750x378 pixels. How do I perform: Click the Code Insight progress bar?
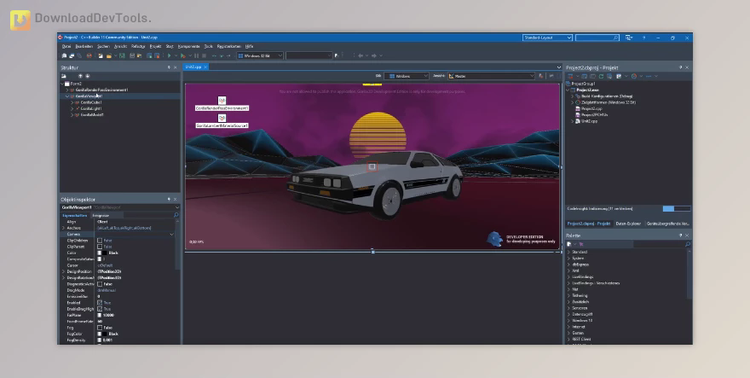(676, 209)
